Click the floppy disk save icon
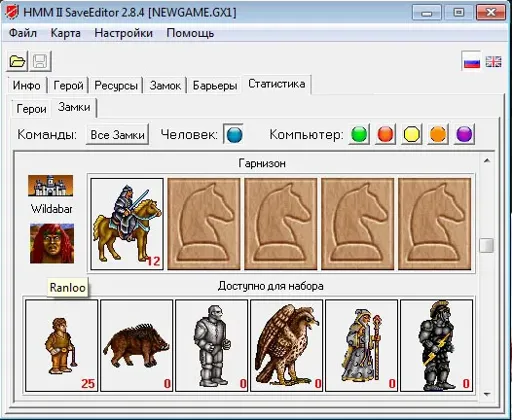This screenshot has width=512, height=420. coord(40,61)
